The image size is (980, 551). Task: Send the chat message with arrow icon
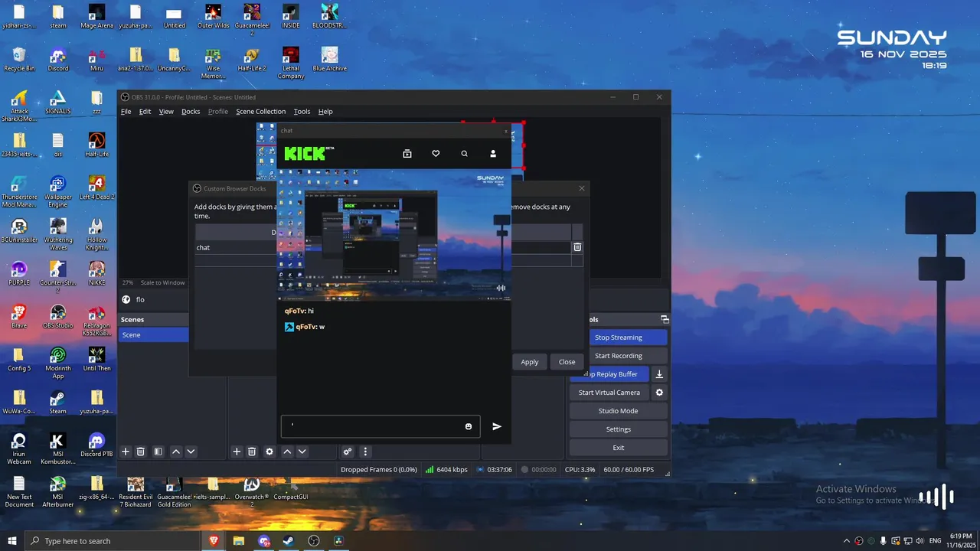[x=497, y=426]
